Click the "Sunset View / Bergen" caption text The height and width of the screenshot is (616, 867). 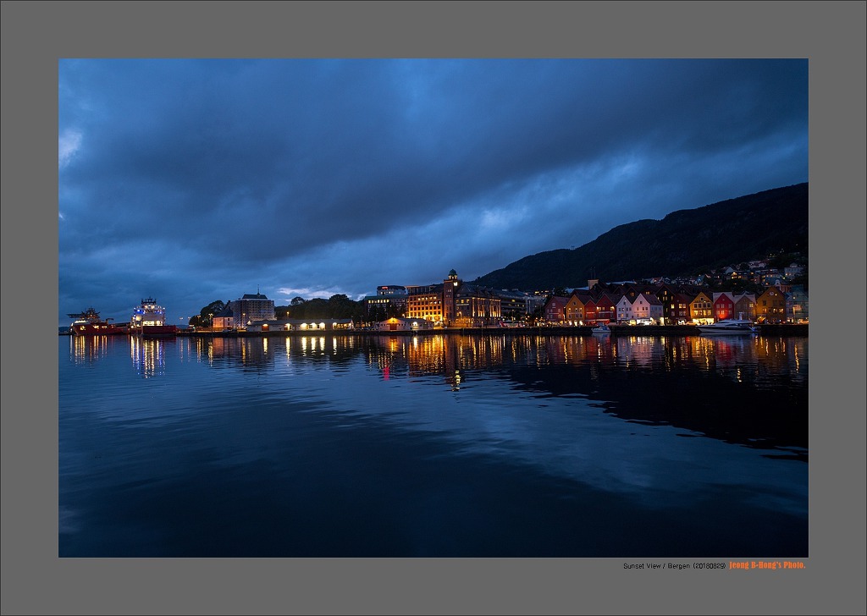click(x=656, y=565)
